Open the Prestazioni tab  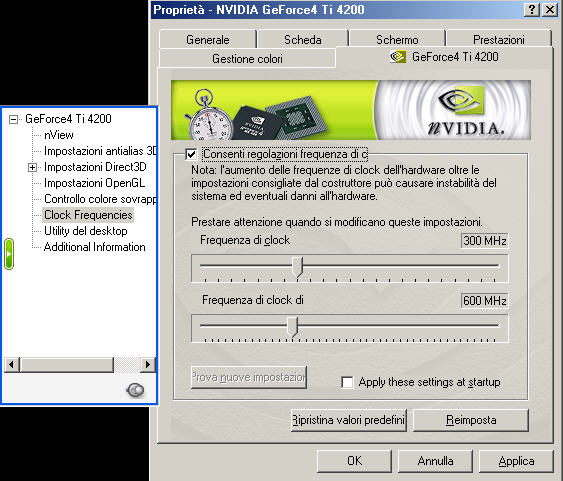[x=498, y=39]
